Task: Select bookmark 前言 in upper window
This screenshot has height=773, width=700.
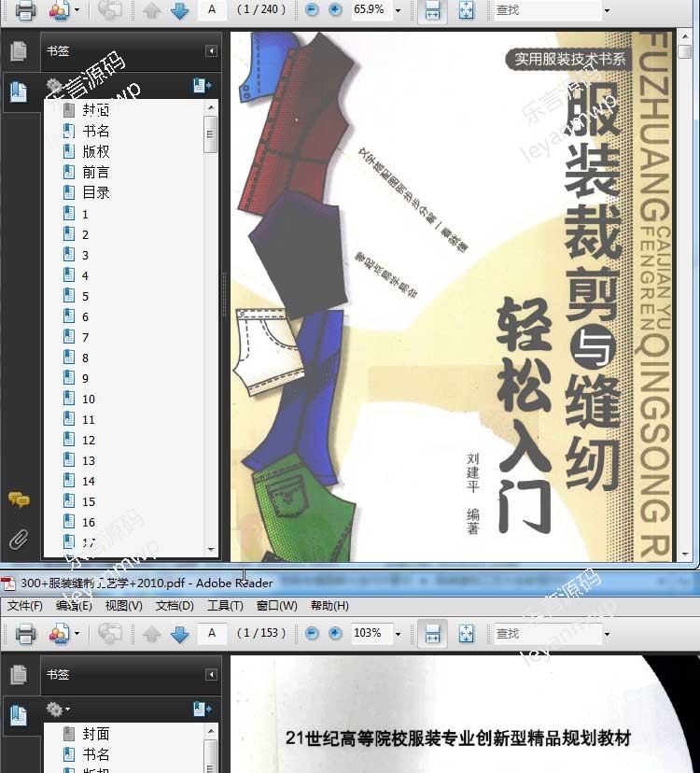Action: pyautogui.click(x=96, y=172)
